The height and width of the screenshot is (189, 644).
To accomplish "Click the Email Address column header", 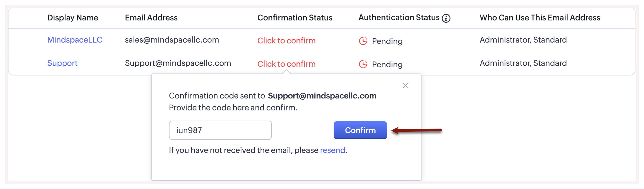I will click(151, 18).
